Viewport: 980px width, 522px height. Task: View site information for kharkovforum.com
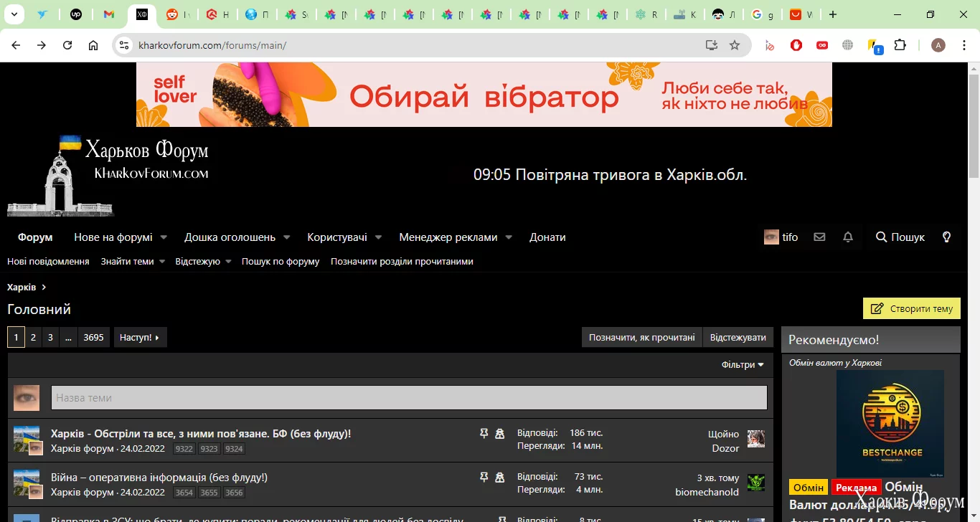pos(124,45)
